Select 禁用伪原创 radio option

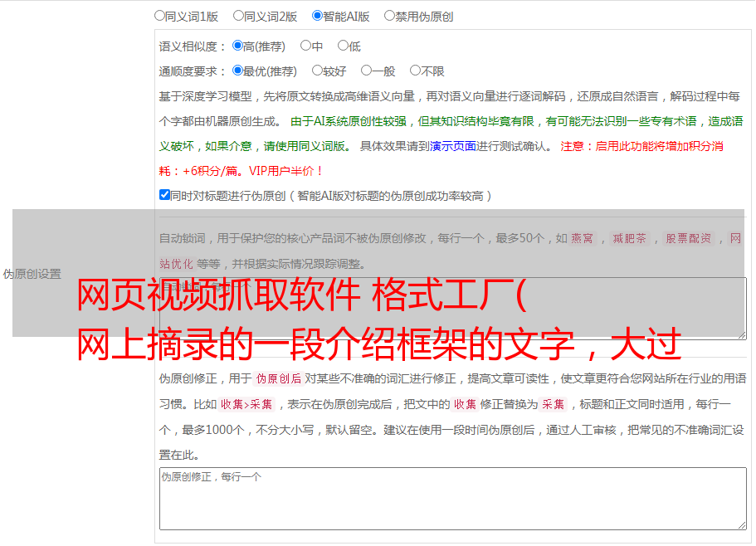(x=389, y=16)
